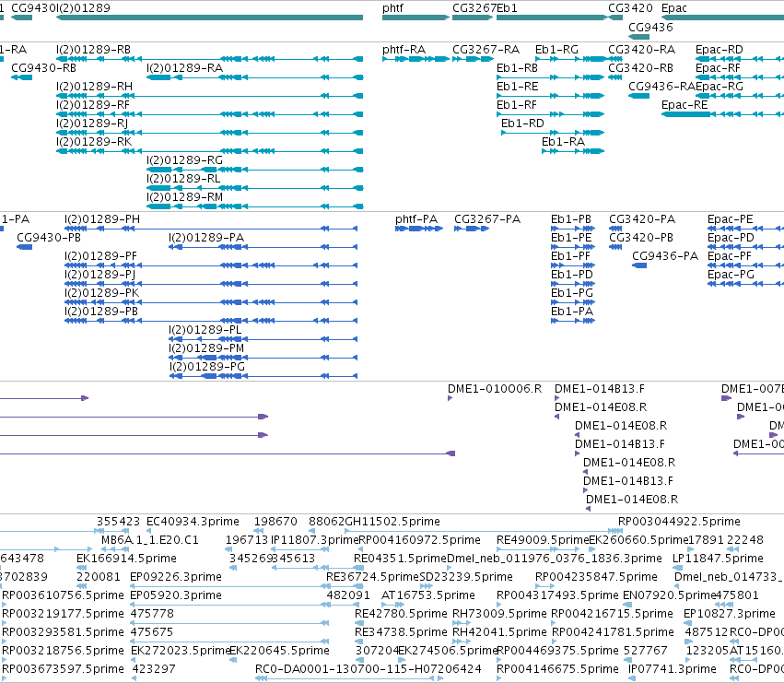Image resolution: width=784 pixels, height=683 pixels.
Task: Click the CG3267-PA protein label
Action: pos(487,219)
